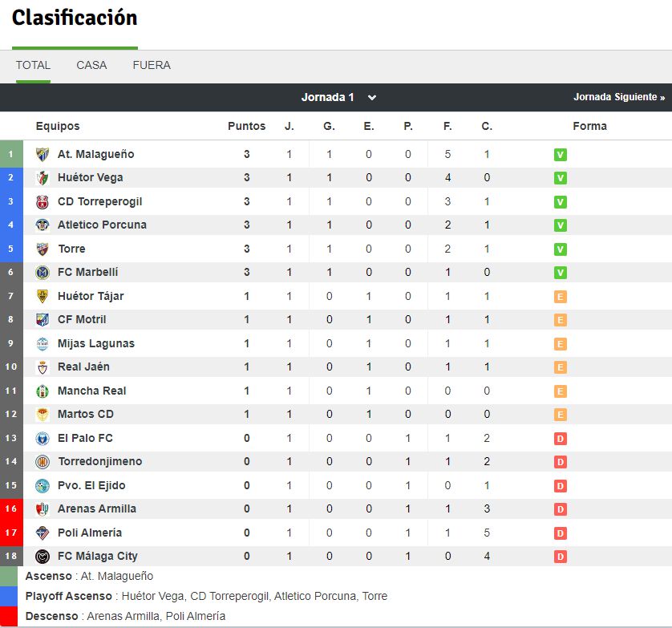Viewport: 672px width, 628px height.
Task: Open the Jornada 1 selector label
Action: pos(327,97)
